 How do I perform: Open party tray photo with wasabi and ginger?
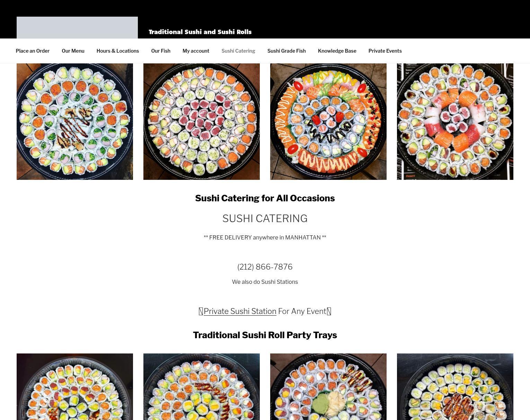point(328,387)
